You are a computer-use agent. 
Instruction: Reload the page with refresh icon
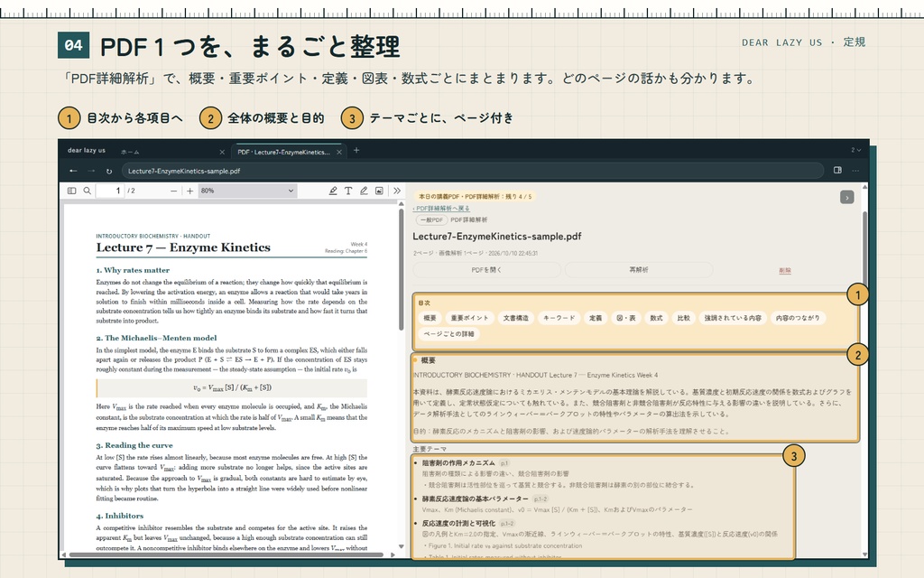point(109,171)
